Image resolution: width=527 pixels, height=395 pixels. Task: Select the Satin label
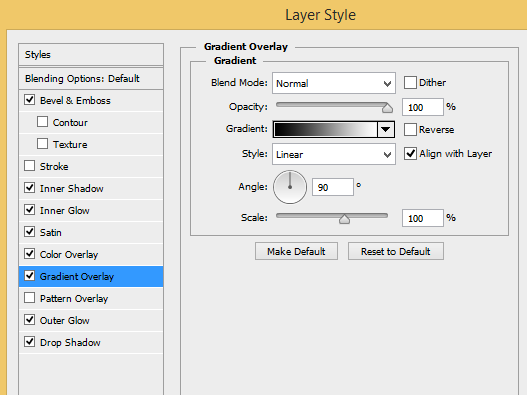tap(51, 232)
